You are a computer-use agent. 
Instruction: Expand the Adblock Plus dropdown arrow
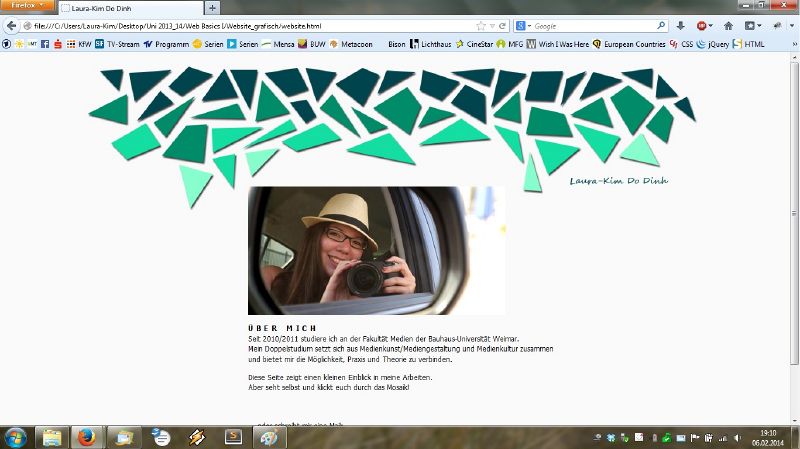coord(710,26)
